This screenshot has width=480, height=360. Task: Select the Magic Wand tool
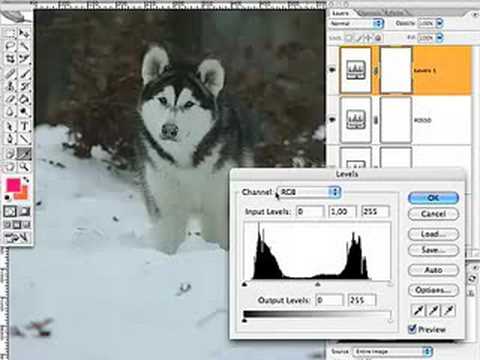click(24, 46)
